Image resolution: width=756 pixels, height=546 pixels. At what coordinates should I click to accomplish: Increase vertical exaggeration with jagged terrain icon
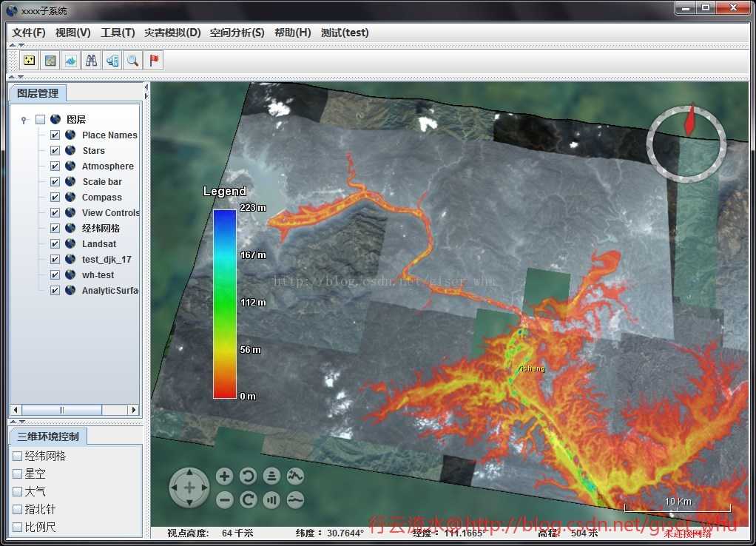click(295, 476)
